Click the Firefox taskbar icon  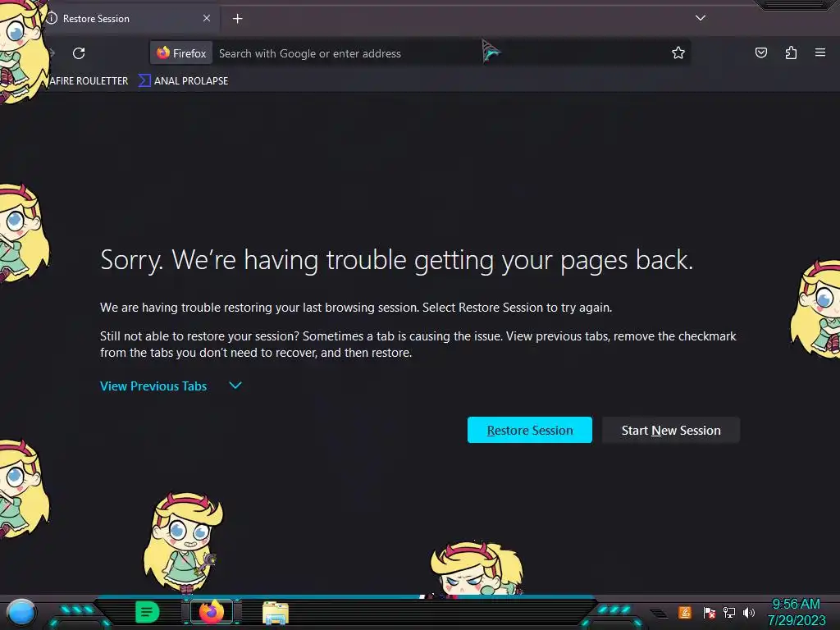[x=211, y=612]
